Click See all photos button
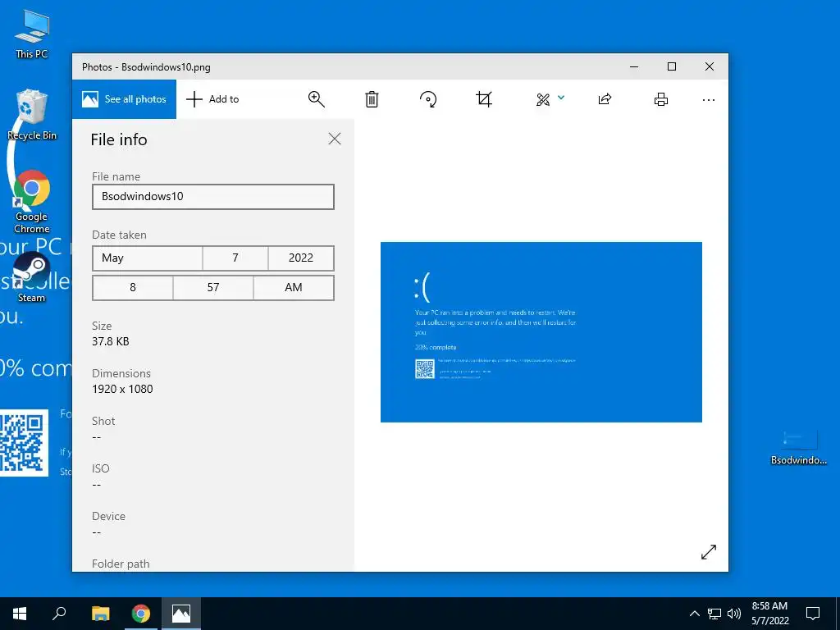This screenshot has width=840, height=630. pos(125,99)
